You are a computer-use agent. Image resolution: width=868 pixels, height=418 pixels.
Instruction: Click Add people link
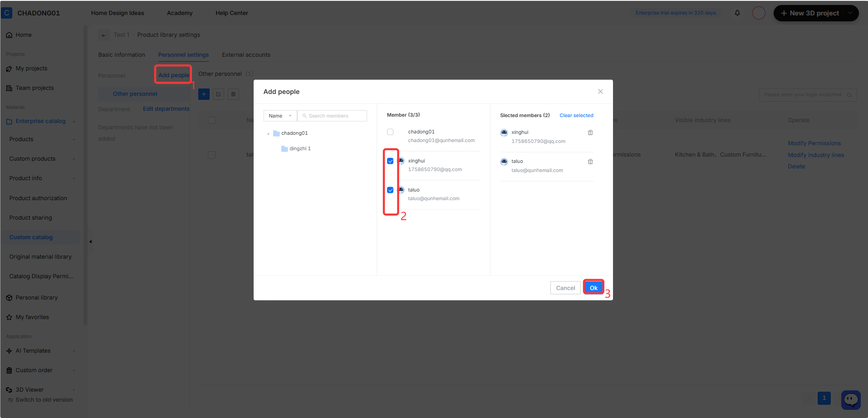174,75
